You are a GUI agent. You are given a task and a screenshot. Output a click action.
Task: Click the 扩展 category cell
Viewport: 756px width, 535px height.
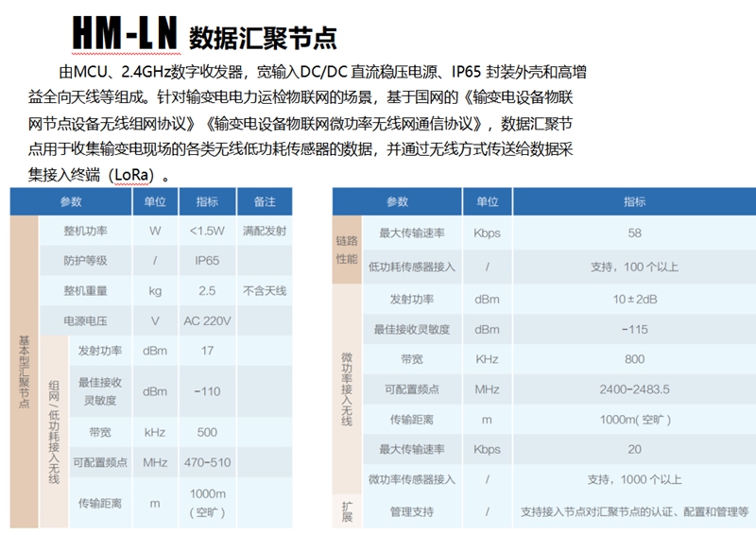tap(347, 511)
